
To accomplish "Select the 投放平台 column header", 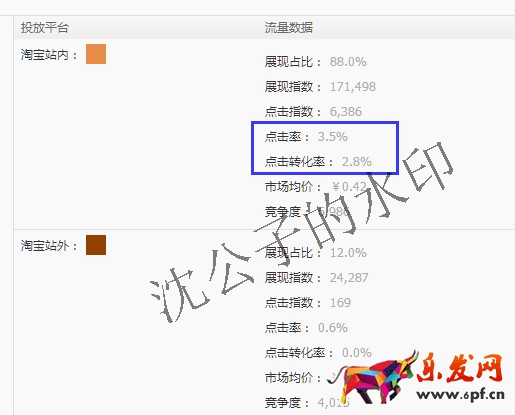I will [x=45, y=27].
